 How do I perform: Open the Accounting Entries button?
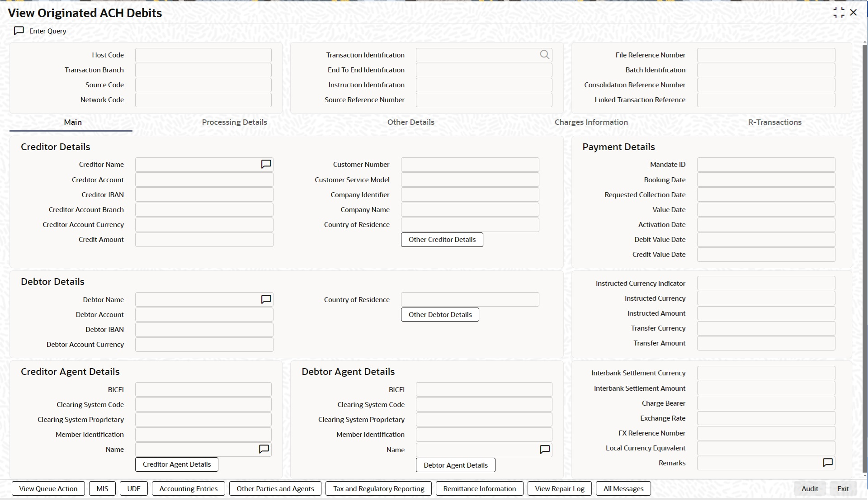click(x=189, y=488)
